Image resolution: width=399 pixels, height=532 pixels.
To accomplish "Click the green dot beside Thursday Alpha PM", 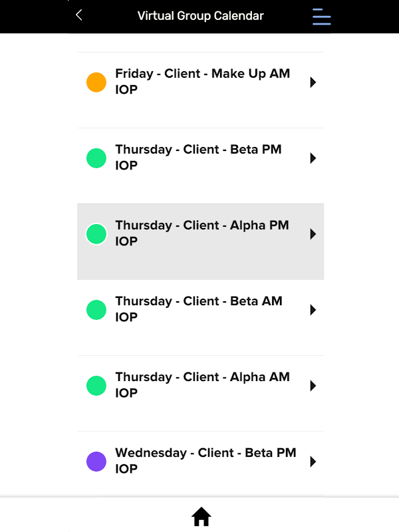I will (96, 234).
